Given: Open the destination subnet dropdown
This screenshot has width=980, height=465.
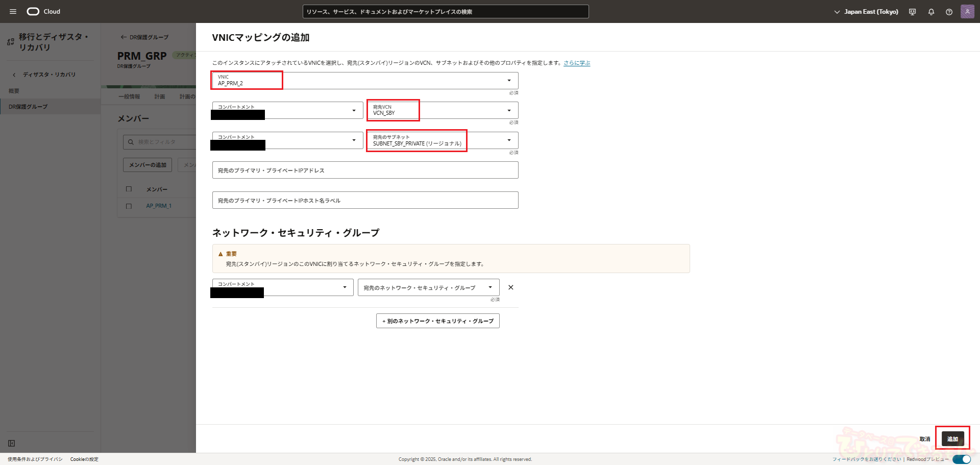Looking at the screenshot, I should click(x=508, y=140).
